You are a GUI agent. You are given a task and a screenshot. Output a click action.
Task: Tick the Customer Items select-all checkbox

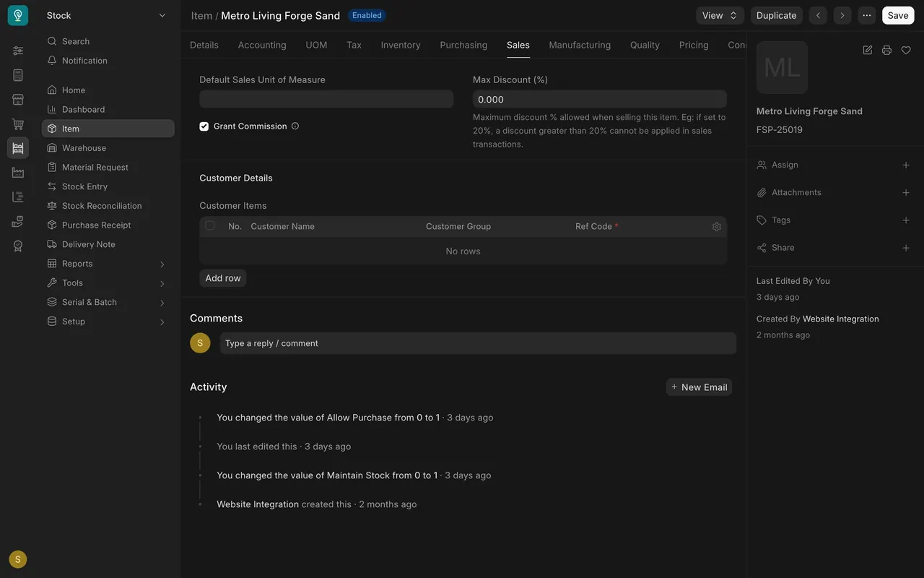coord(210,225)
